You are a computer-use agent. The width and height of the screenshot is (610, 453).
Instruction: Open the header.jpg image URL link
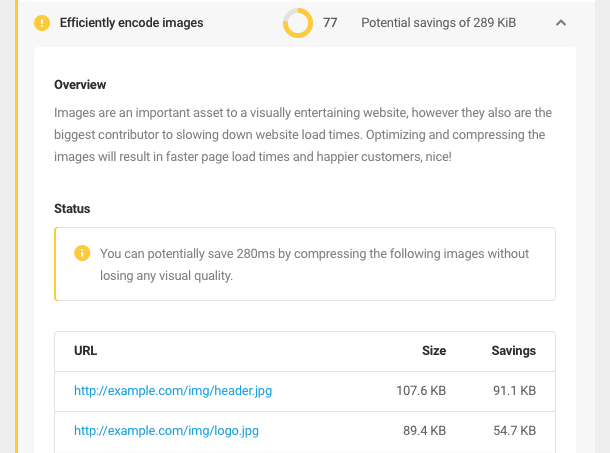(x=173, y=391)
